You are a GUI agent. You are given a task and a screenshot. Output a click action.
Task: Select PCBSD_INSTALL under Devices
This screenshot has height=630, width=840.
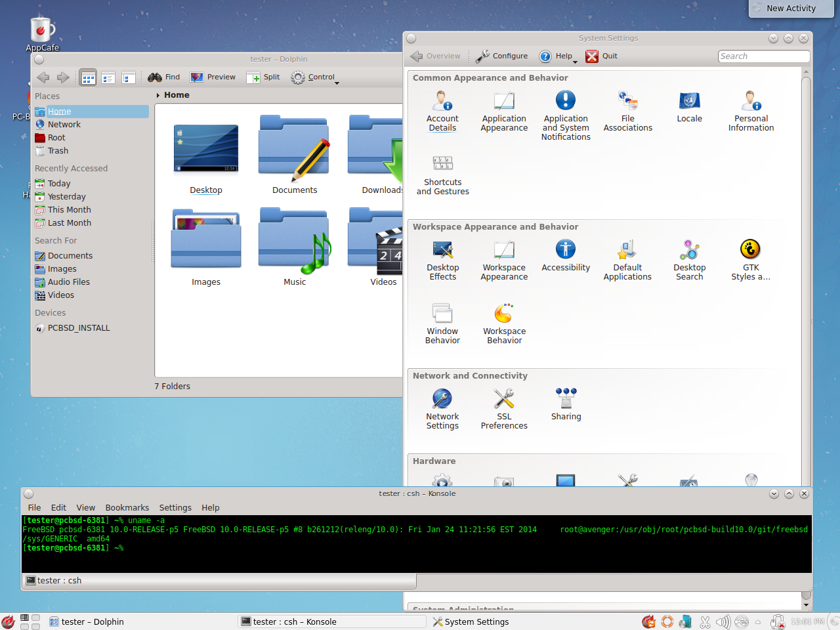tap(92, 328)
